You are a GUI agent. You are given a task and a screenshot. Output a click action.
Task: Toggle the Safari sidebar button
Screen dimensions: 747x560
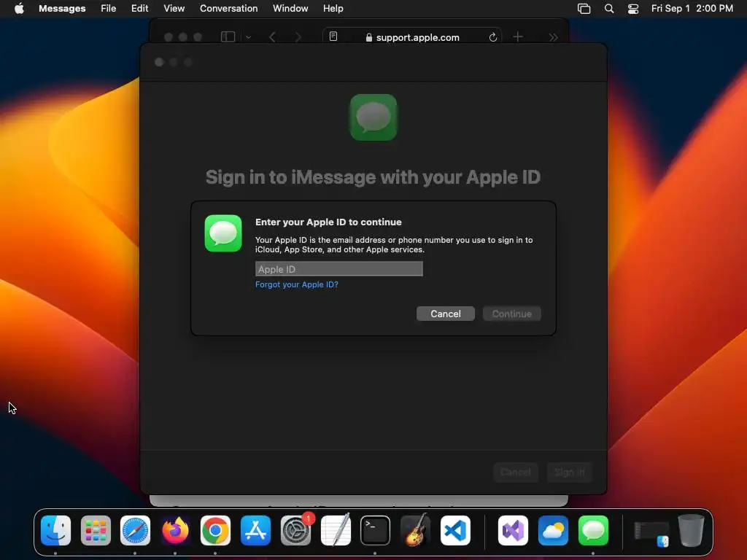[228, 36]
